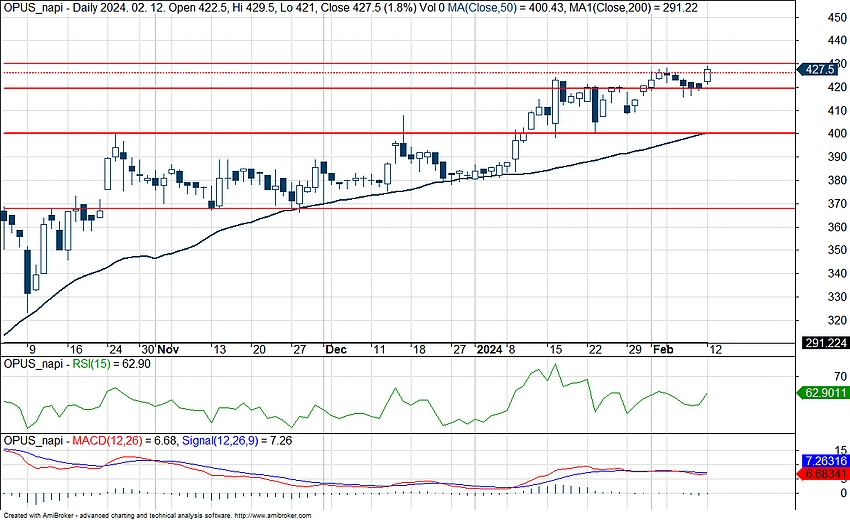Screen dimensions: 850x520
Task: Click the date axis label 22
Action: point(595,350)
